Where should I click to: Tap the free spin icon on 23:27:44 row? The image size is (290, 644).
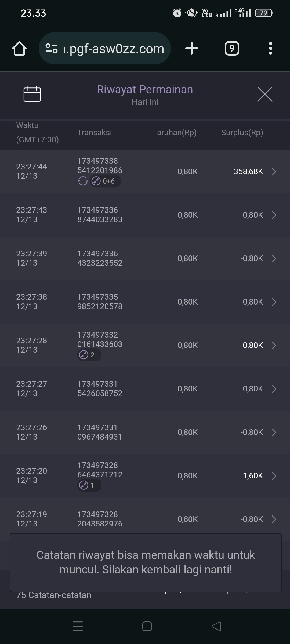pyautogui.click(x=83, y=181)
